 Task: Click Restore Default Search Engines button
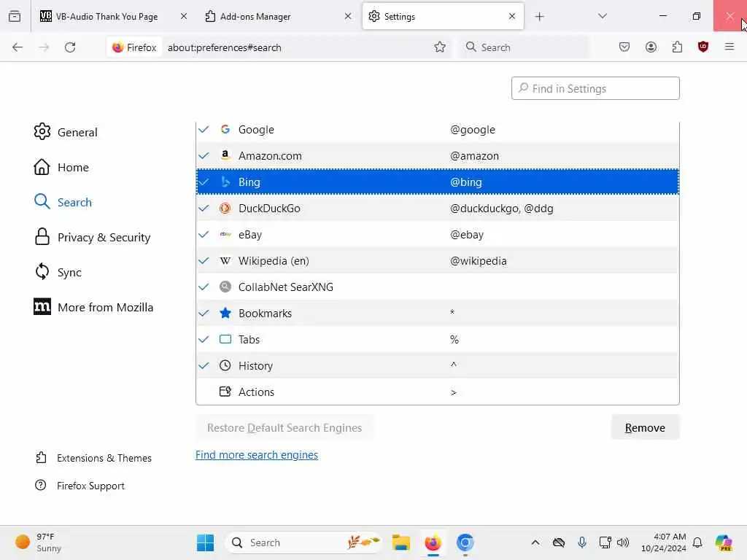(285, 427)
